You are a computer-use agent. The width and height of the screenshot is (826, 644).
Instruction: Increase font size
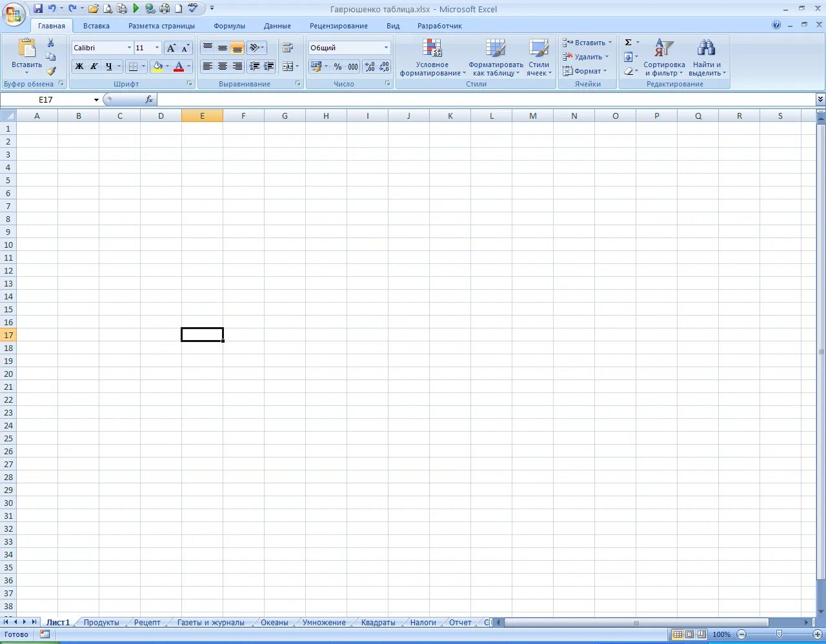(x=171, y=48)
